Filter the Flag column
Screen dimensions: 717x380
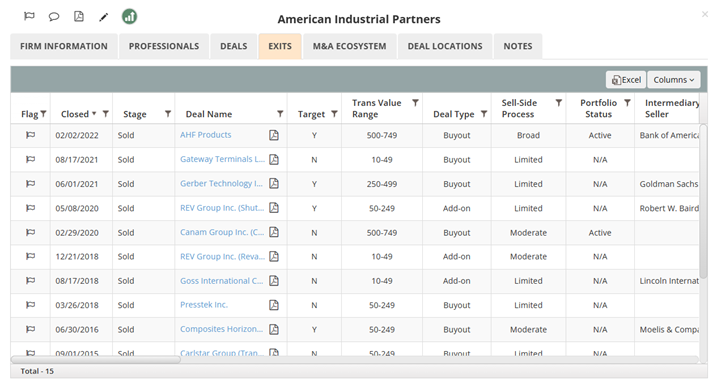[43, 114]
